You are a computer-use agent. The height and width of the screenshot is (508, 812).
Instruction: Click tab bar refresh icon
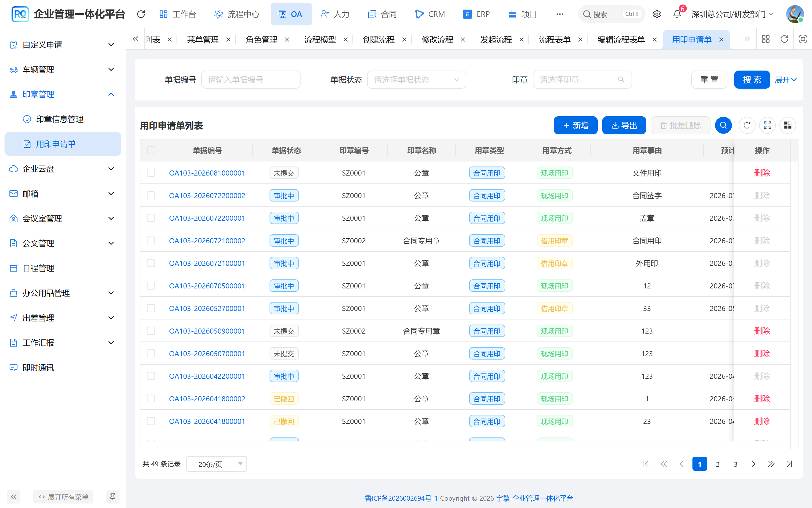coord(784,39)
